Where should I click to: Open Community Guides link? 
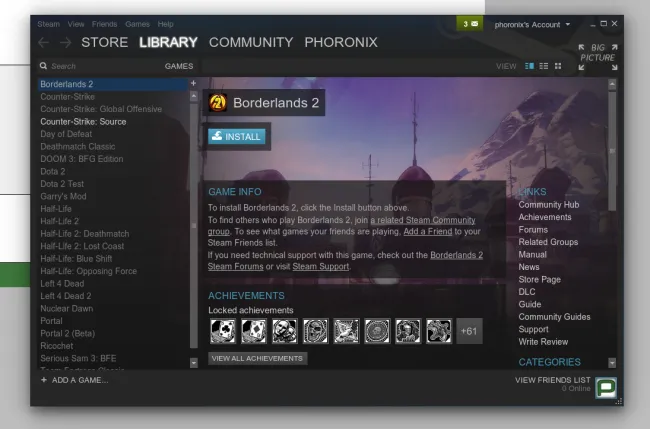point(554,317)
